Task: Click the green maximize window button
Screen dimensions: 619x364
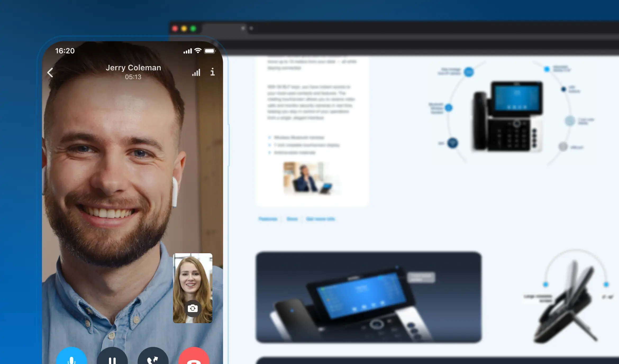Action: coord(193,29)
